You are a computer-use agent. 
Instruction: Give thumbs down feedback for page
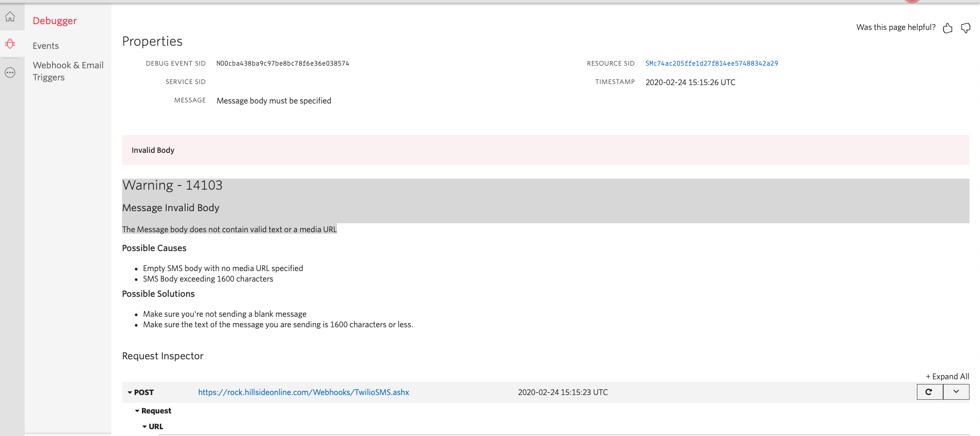[966, 28]
